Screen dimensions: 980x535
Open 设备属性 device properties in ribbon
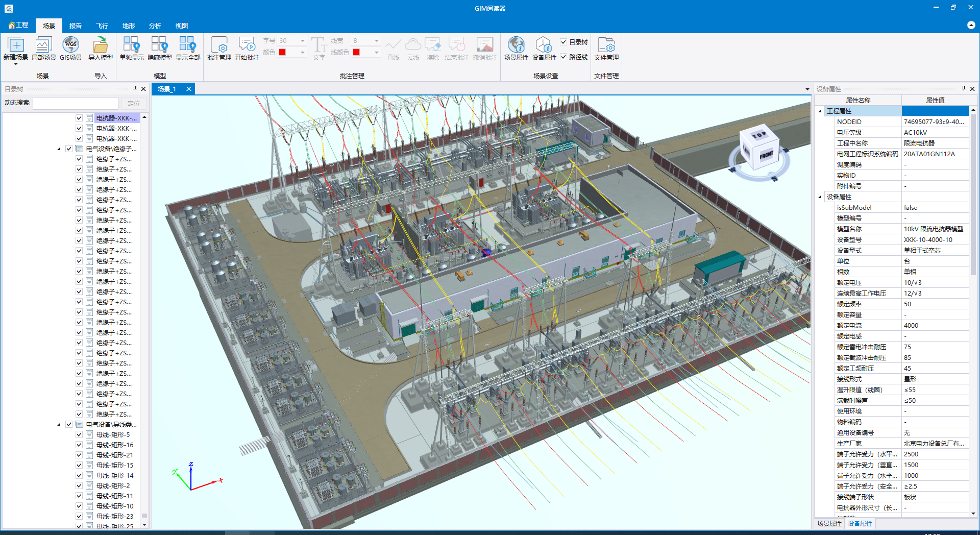(544, 49)
